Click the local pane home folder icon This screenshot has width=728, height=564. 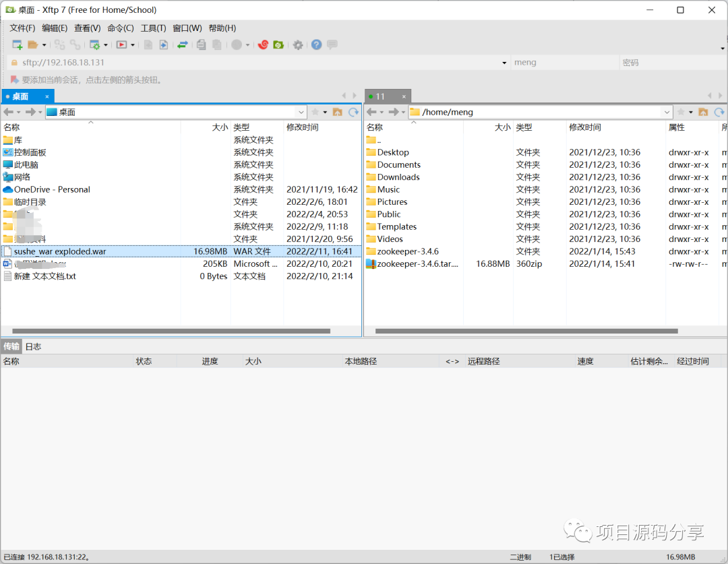tap(338, 112)
